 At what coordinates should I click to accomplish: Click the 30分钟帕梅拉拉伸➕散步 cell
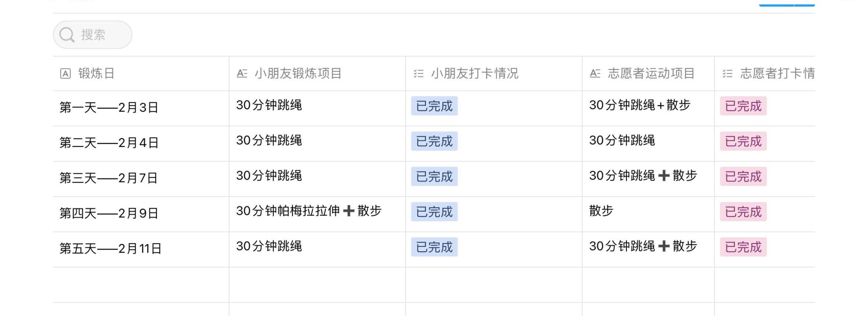click(309, 211)
